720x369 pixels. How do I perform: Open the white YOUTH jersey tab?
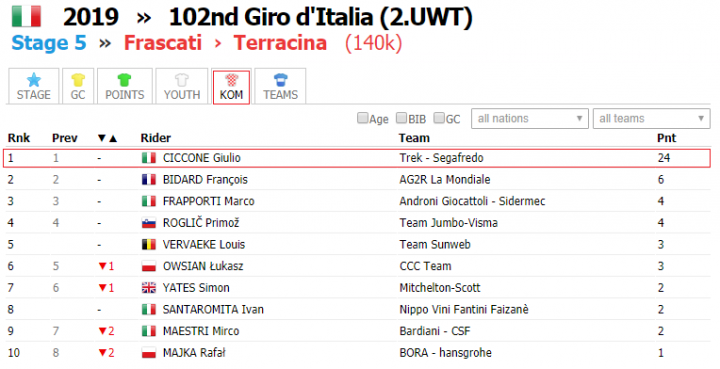click(x=182, y=86)
